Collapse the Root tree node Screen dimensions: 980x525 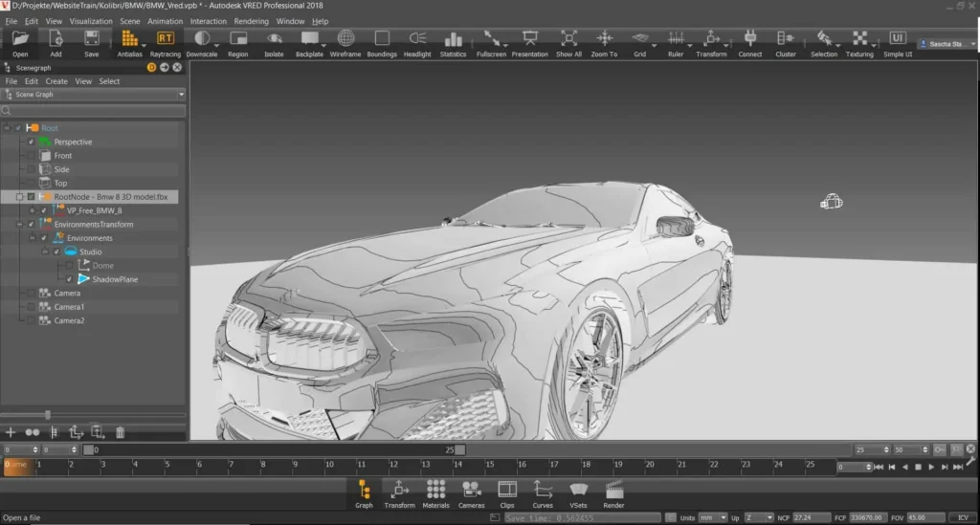(7, 128)
